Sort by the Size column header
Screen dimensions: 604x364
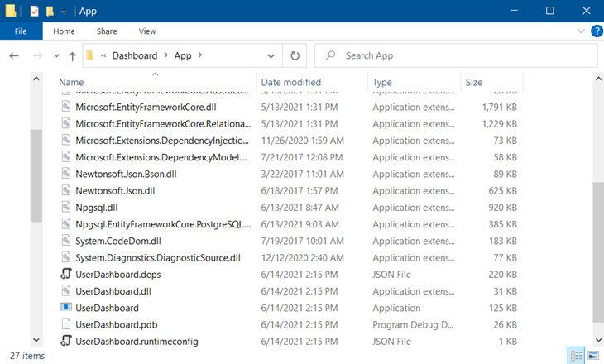coord(474,82)
